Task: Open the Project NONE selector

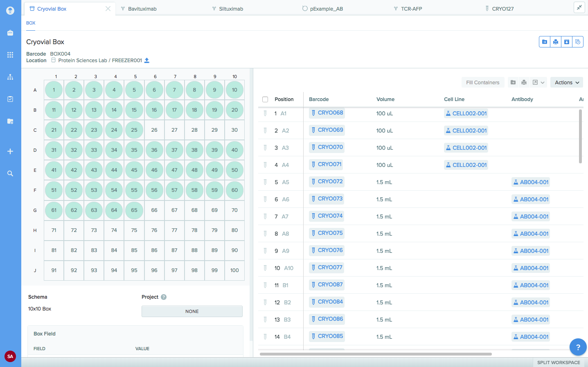Action: (192, 311)
